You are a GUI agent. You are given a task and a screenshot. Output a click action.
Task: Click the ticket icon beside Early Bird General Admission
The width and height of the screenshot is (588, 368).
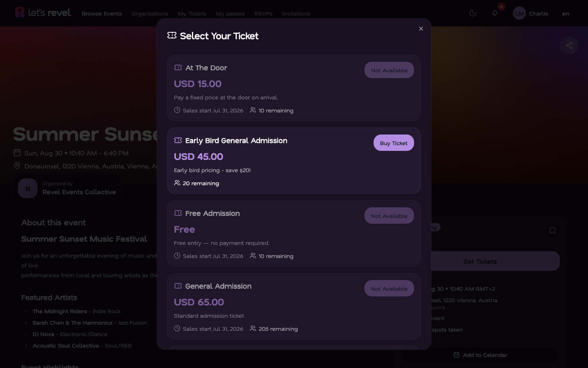178,140
